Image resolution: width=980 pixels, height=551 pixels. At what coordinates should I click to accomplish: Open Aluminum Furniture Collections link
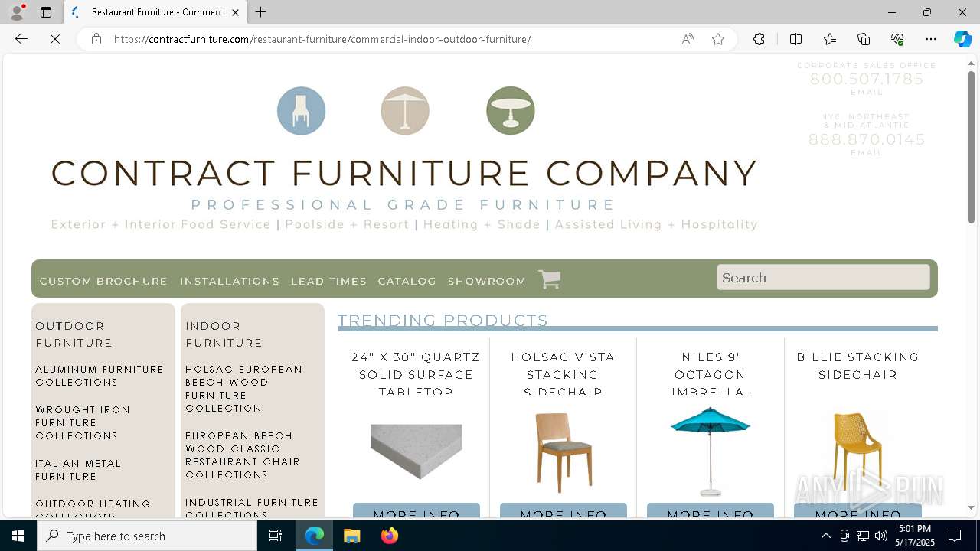100,376
